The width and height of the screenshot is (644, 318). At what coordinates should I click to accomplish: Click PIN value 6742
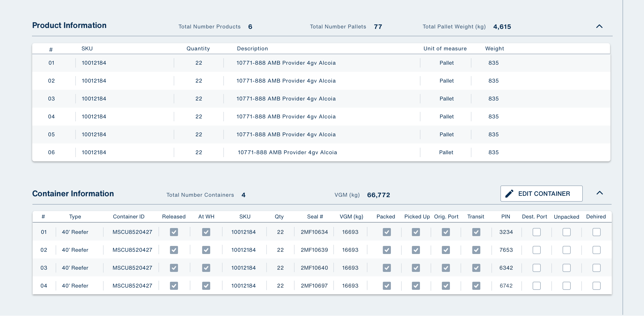[x=506, y=286]
